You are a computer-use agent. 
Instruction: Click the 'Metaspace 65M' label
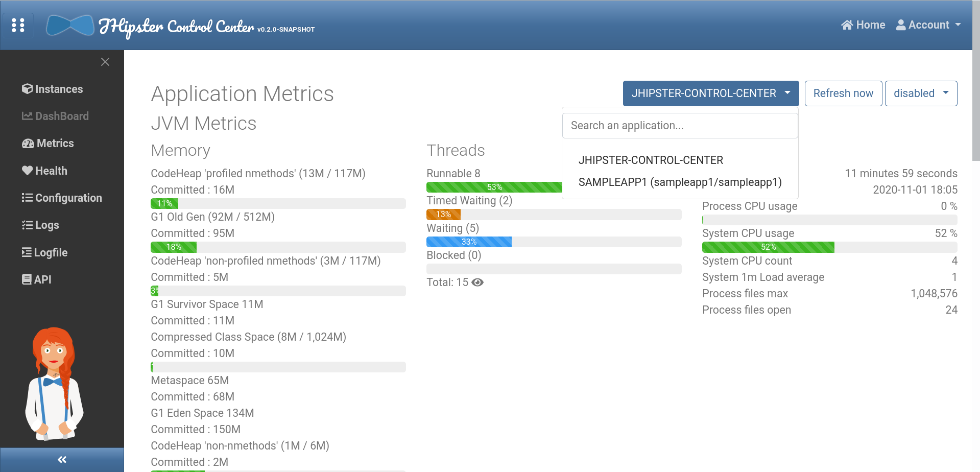[190, 381]
